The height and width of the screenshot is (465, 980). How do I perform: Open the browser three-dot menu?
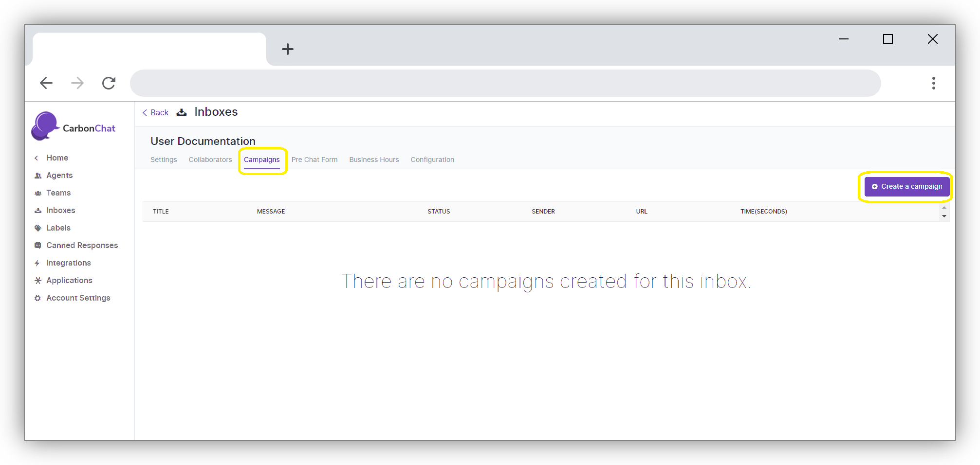coord(933,83)
